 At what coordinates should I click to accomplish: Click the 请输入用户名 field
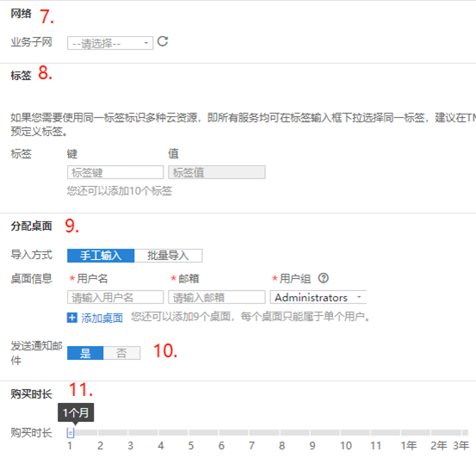(x=115, y=297)
